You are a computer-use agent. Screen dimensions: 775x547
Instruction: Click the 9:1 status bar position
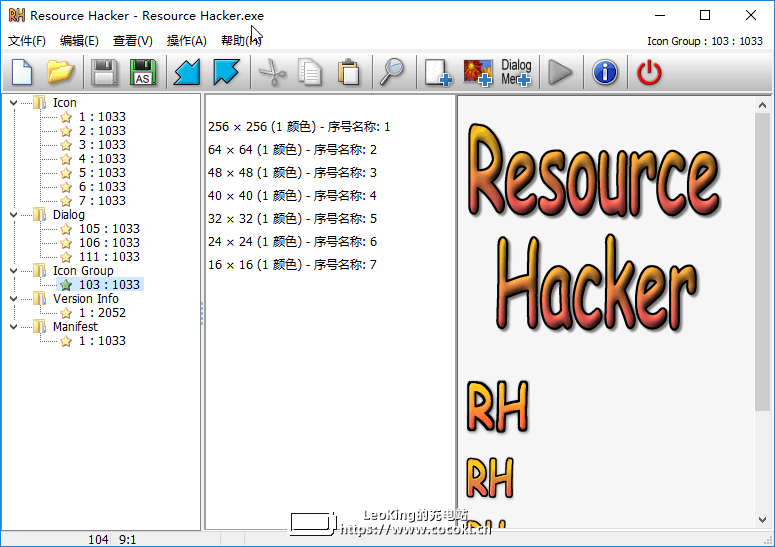pos(128,539)
